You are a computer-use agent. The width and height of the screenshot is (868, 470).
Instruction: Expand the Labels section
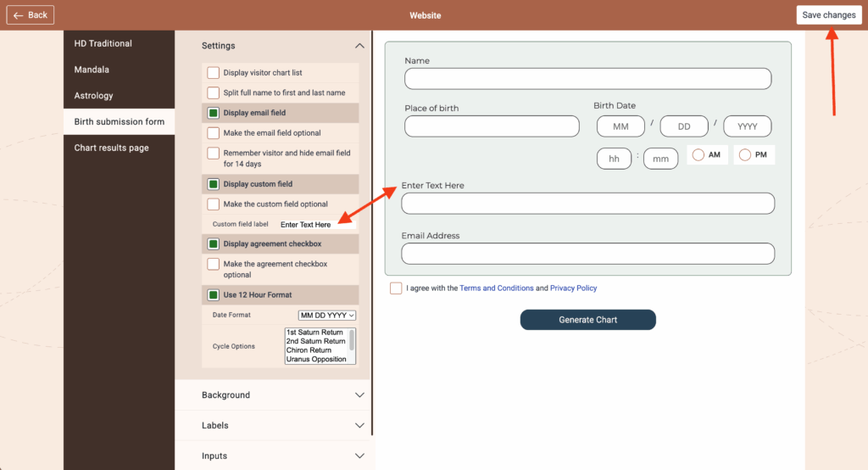359,426
